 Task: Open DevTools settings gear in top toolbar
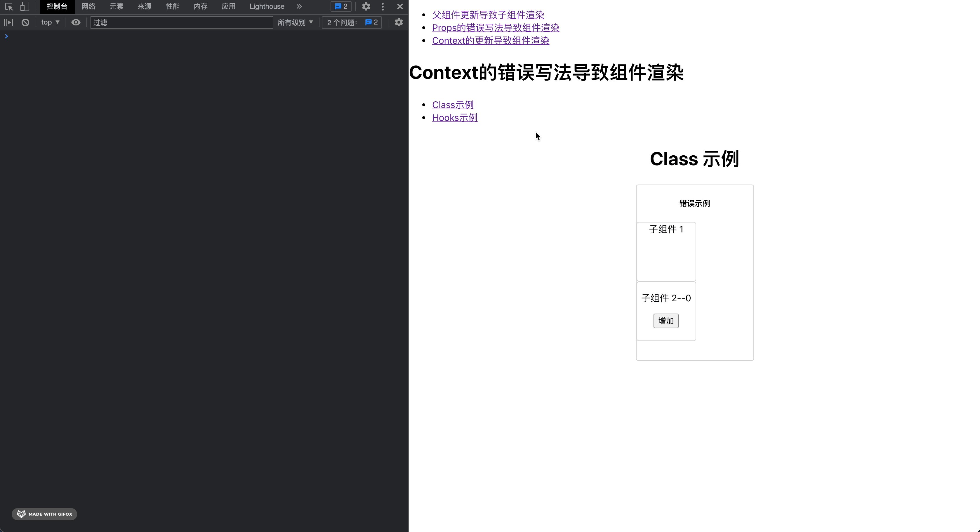pos(366,6)
